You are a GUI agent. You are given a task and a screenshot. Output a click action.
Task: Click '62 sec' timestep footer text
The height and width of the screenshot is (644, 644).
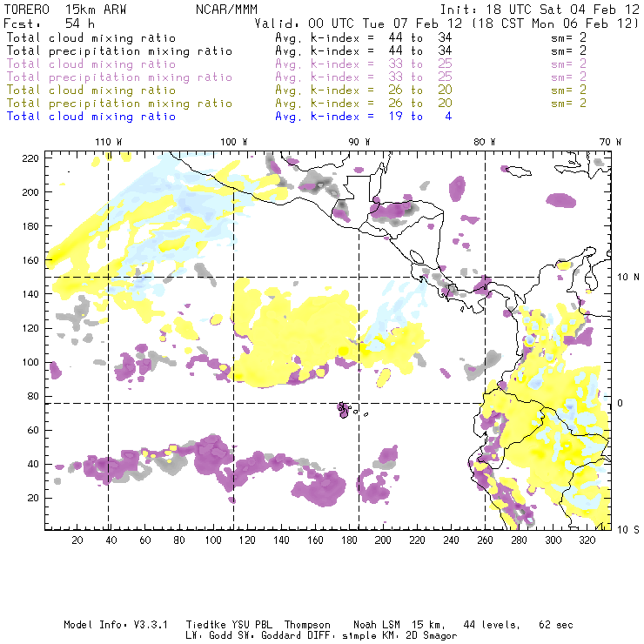click(556, 625)
